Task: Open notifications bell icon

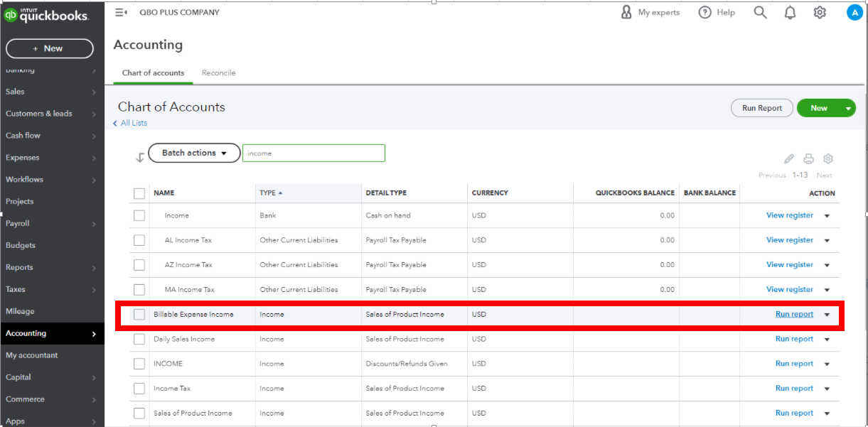Action: [790, 12]
